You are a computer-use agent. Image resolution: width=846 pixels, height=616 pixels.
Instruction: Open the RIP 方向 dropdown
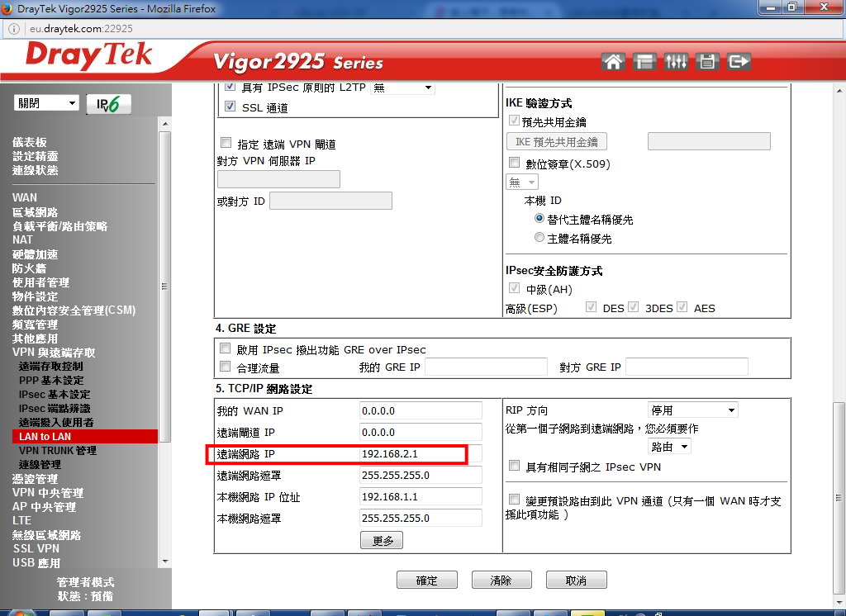(x=692, y=410)
